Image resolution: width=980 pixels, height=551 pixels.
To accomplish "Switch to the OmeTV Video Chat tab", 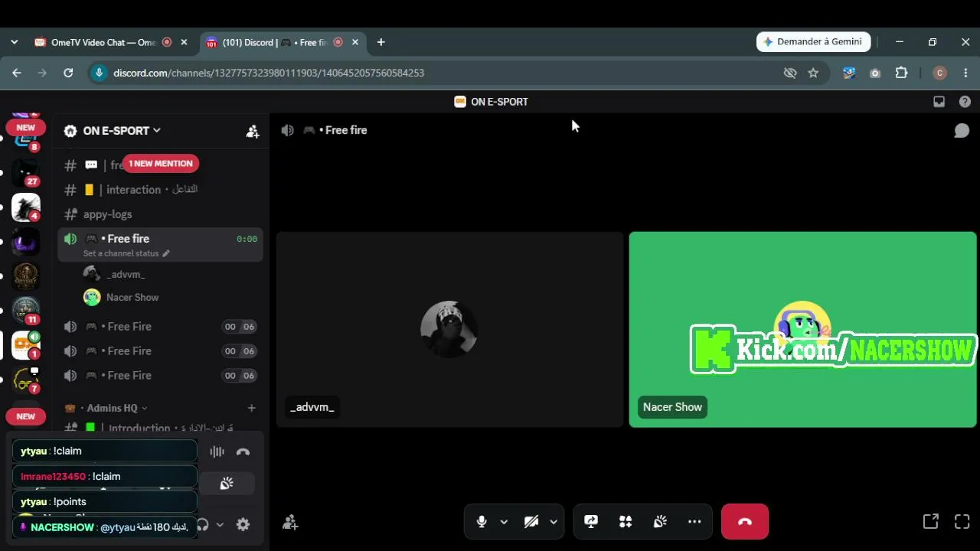I will pos(103,42).
